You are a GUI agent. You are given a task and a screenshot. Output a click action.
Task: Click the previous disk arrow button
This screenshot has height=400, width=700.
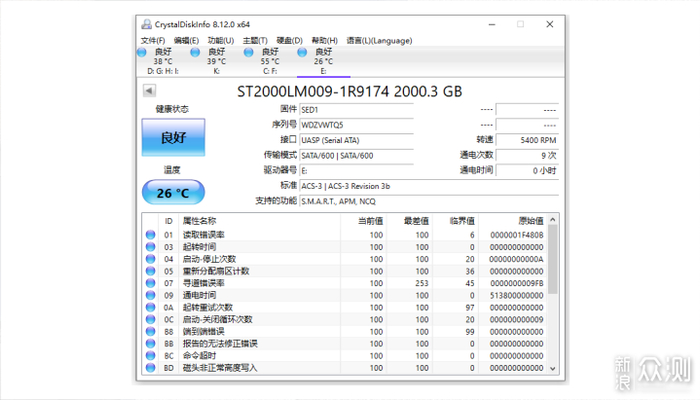click(147, 92)
